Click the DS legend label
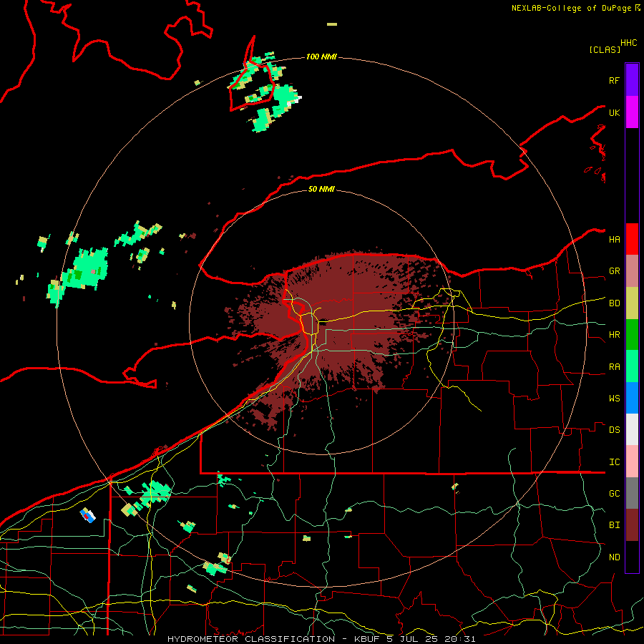 (614, 430)
